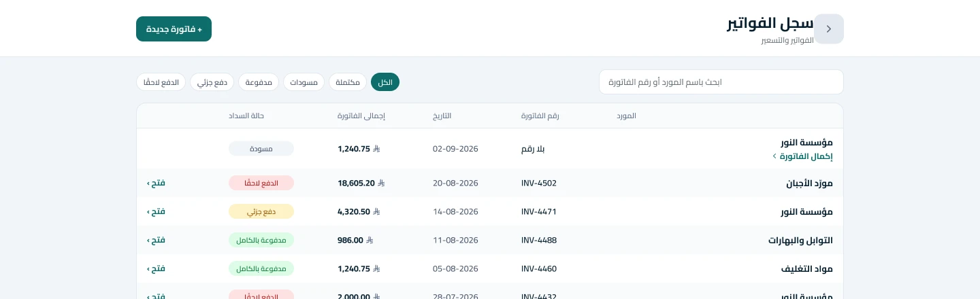
Task: Click invoice number INV-4460
Action: (x=539, y=268)
